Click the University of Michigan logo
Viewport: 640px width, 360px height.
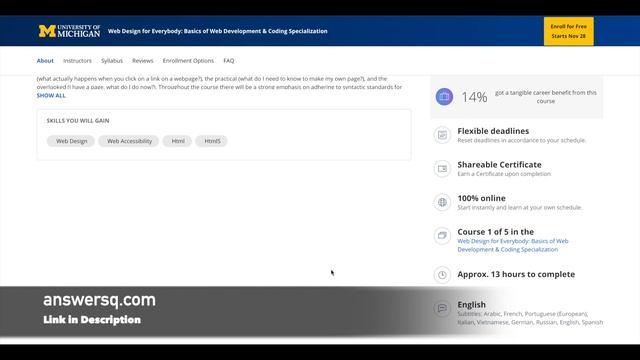pos(69,31)
